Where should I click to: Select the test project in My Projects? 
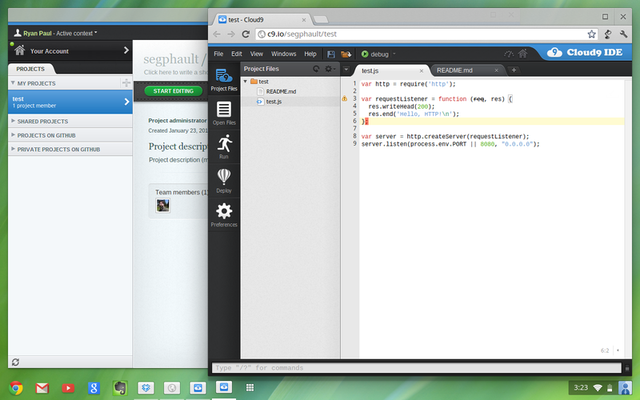coord(70,102)
